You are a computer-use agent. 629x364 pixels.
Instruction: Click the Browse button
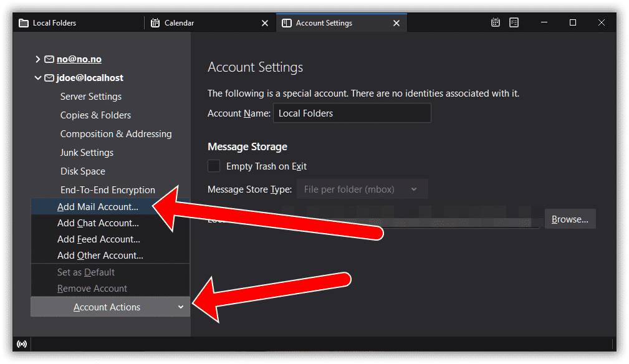pos(570,219)
